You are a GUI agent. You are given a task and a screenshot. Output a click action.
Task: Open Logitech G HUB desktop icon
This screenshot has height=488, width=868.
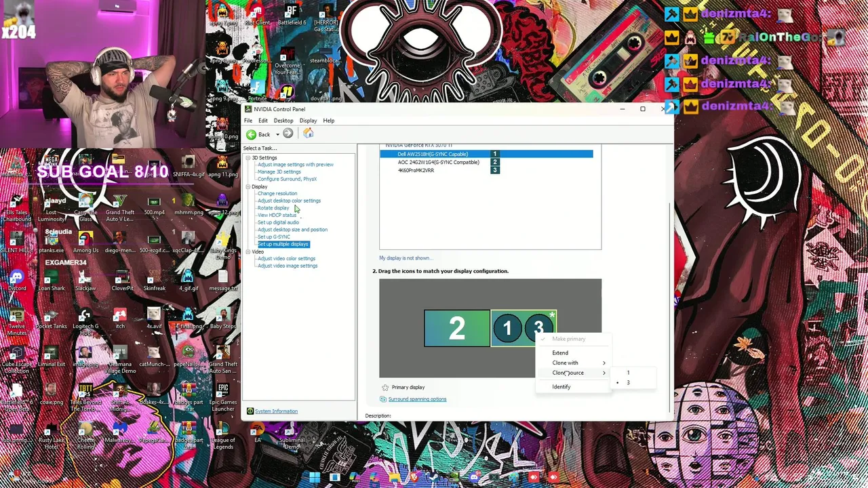(x=85, y=320)
